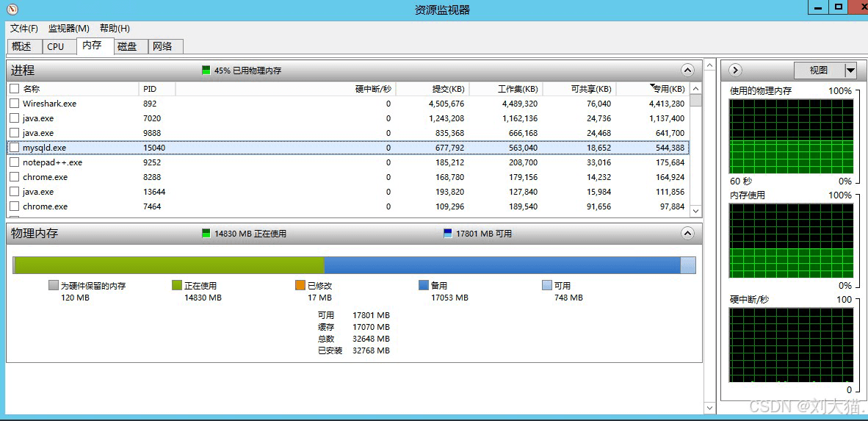Check the chrome.exe PID 8288 checkbox
Viewport: 868px width, 421px height.
click(15, 177)
